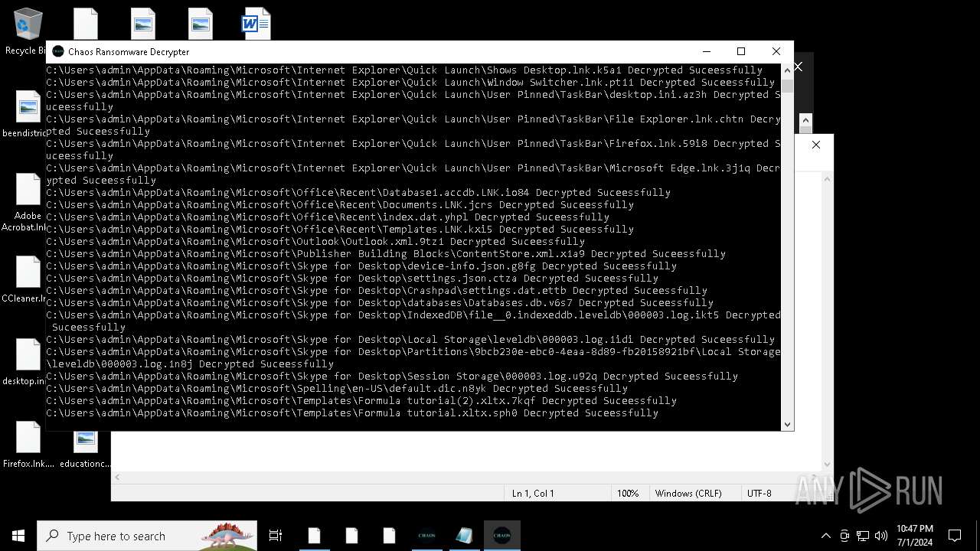Open the clock showing 10:47 PM
The image size is (980, 551).
915,536
